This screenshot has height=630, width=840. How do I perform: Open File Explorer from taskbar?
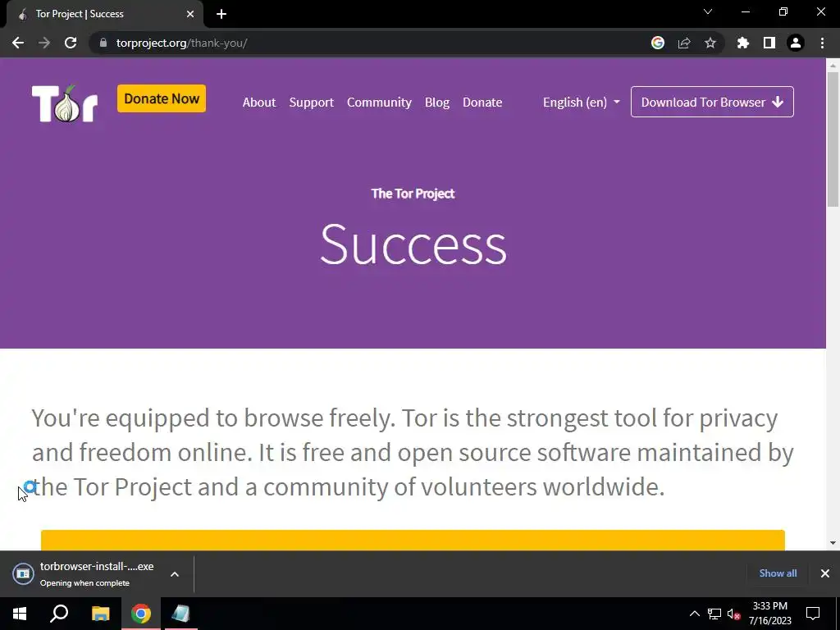coord(100,614)
